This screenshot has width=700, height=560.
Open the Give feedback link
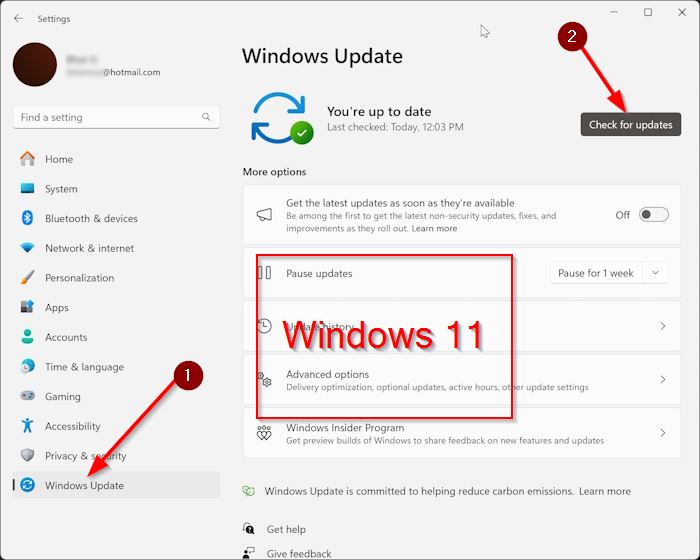299,554
